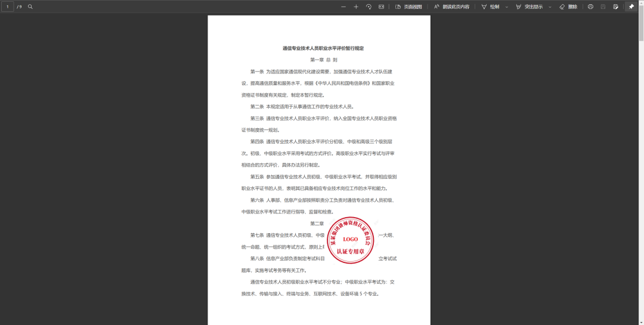The height and width of the screenshot is (325, 644).
Task: Click the total page count /9
Action: (x=19, y=7)
